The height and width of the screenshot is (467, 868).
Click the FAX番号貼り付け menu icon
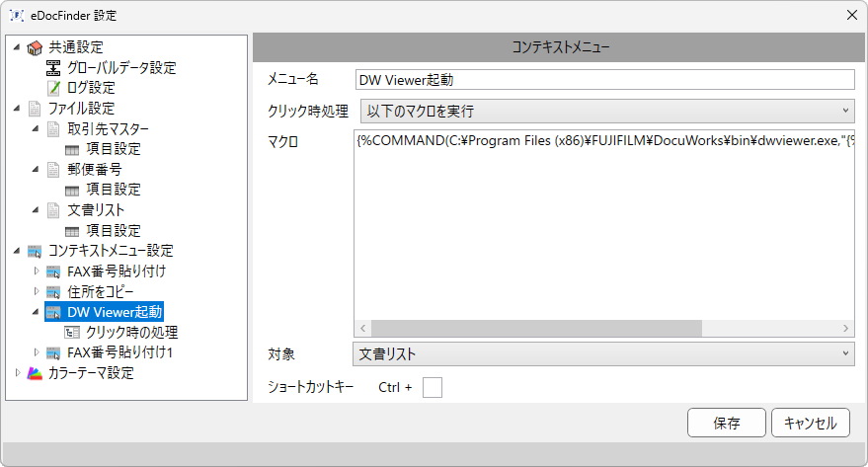tap(53, 272)
